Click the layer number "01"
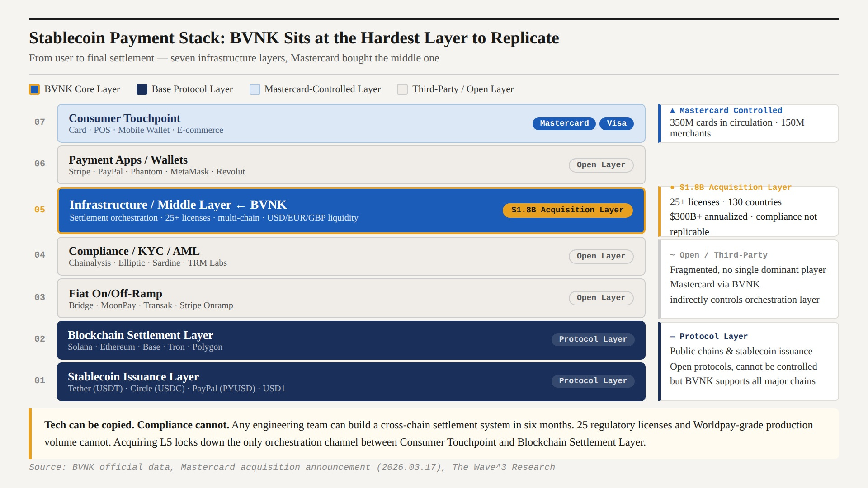Screen dimensions: 868x488 click(40, 380)
